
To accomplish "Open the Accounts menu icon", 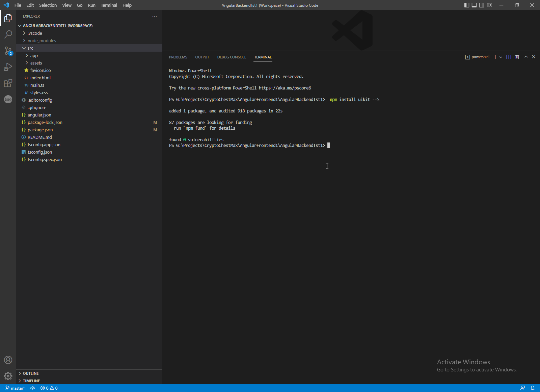I will coord(8,360).
